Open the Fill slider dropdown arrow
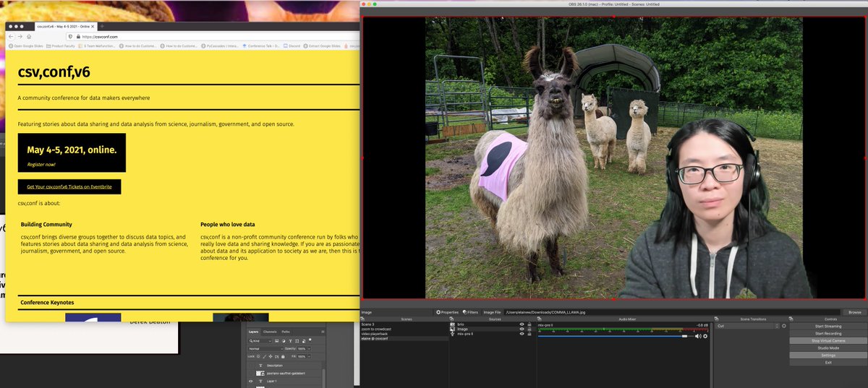Viewport: 868px width, 388px height. click(309, 356)
